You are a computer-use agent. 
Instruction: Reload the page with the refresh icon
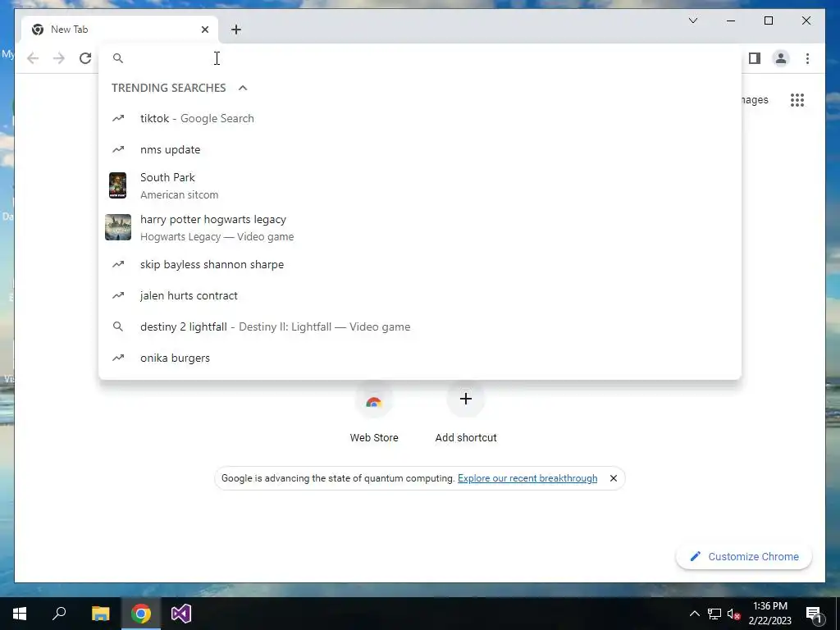coord(85,58)
